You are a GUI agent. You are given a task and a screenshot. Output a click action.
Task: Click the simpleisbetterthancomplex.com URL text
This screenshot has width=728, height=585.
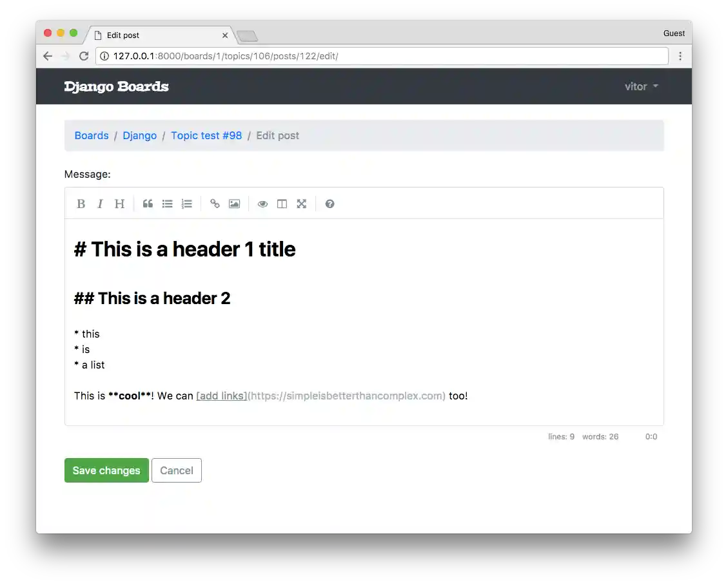tap(346, 396)
